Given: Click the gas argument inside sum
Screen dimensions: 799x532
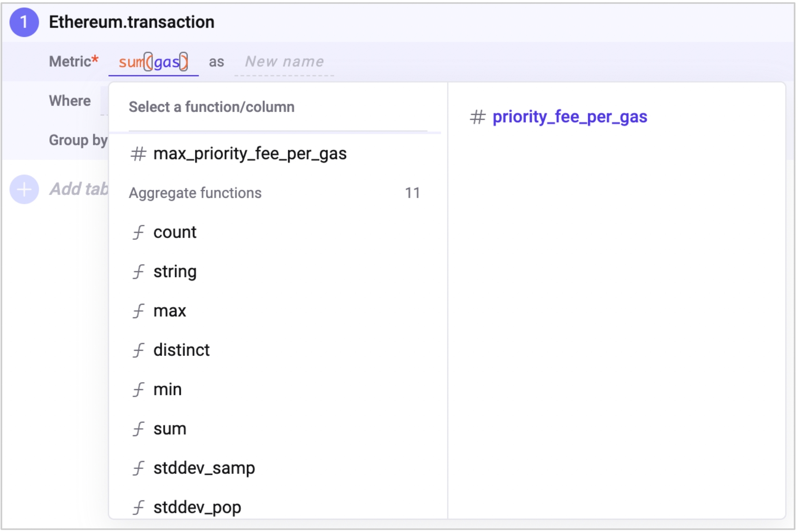Looking at the screenshot, I should point(167,62).
